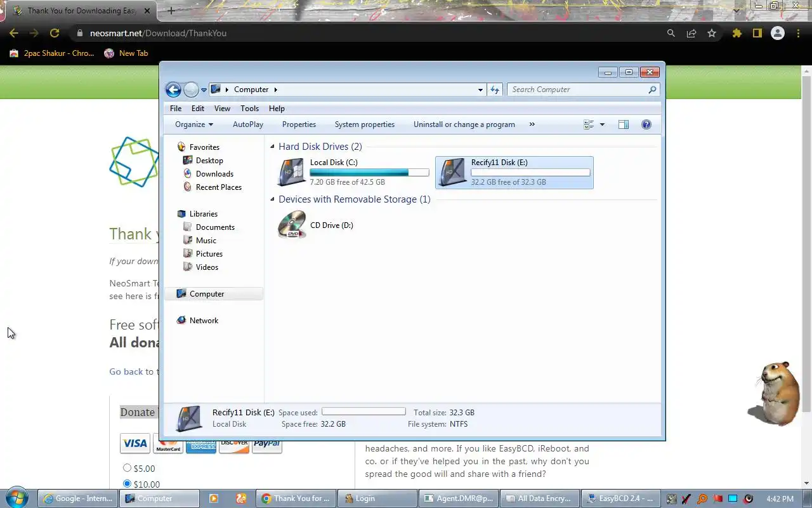Open the Windows Start menu
The width and height of the screenshot is (812, 508).
coord(18,498)
